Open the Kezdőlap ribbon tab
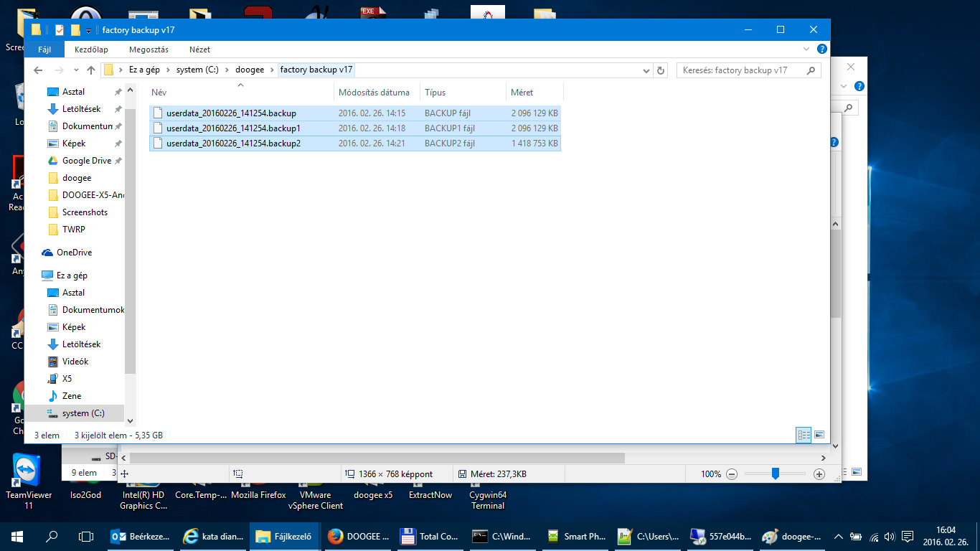Viewport: 980px width, 551px height. click(91, 50)
